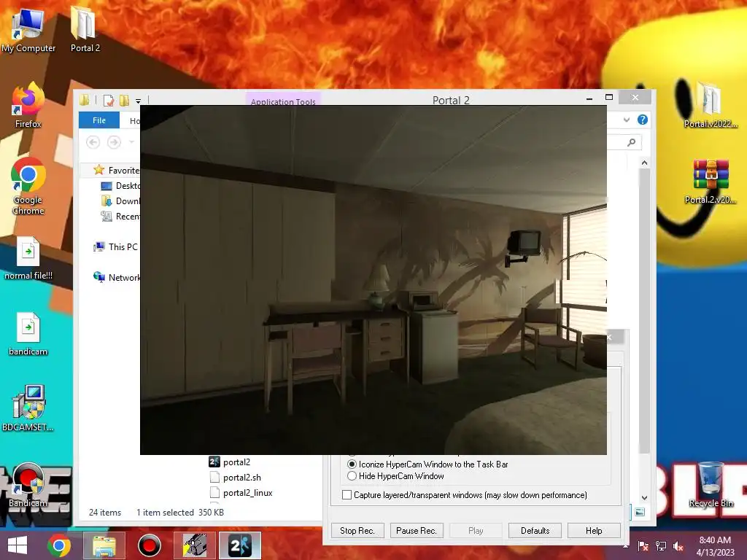Viewport: 747px width, 560px height.
Task: Go forward in the Explorer window
Action: coord(114,142)
